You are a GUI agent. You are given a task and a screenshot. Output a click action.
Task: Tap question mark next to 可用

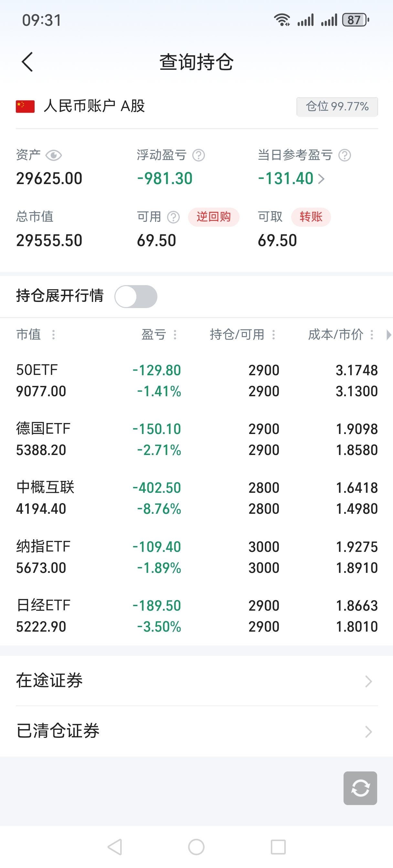174,217
